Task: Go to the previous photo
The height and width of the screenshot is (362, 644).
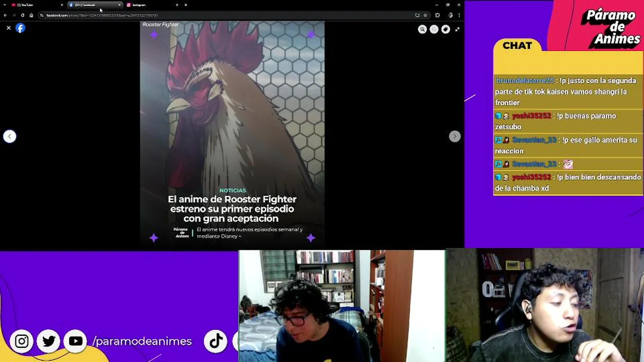Action: [10, 136]
